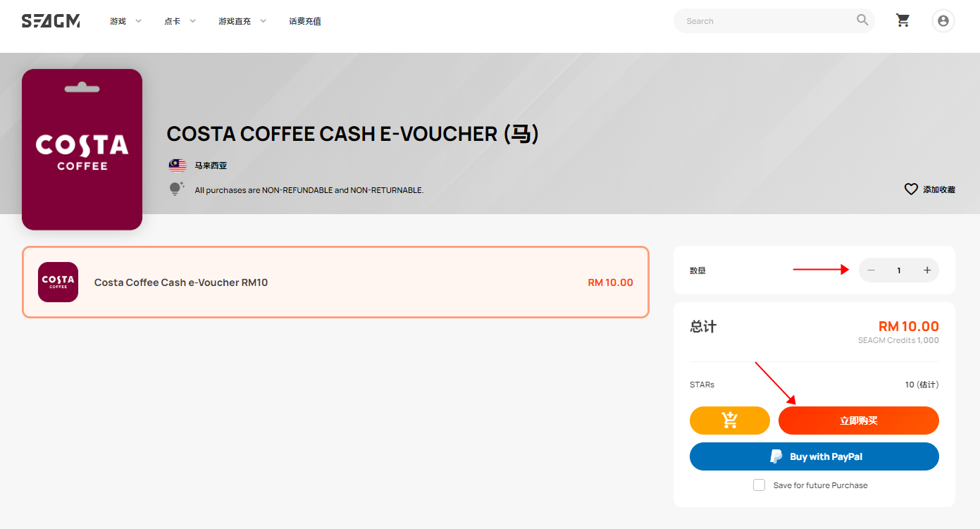980x529 pixels.
Task: Click the SEAGM Credits 1,000 text
Action: (x=898, y=340)
